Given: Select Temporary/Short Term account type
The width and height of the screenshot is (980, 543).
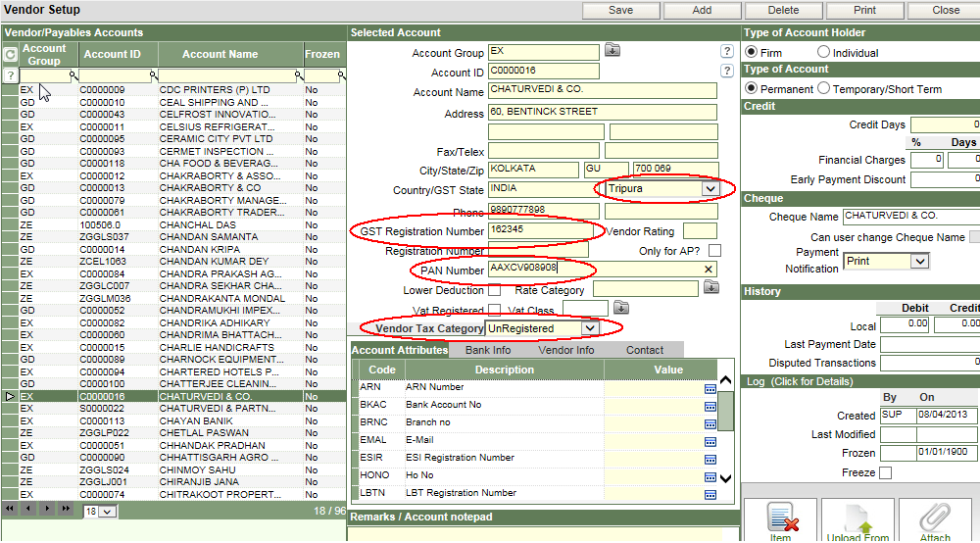Looking at the screenshot, I should pyautogui.click(x=824, y=88).
